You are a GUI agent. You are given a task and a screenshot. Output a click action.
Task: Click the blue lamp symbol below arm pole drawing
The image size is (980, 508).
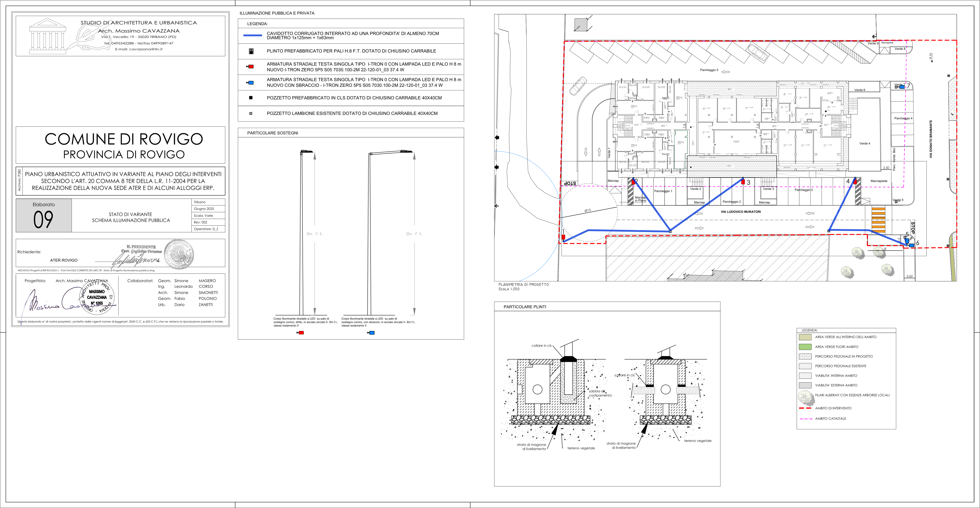[x=371, y=333]
